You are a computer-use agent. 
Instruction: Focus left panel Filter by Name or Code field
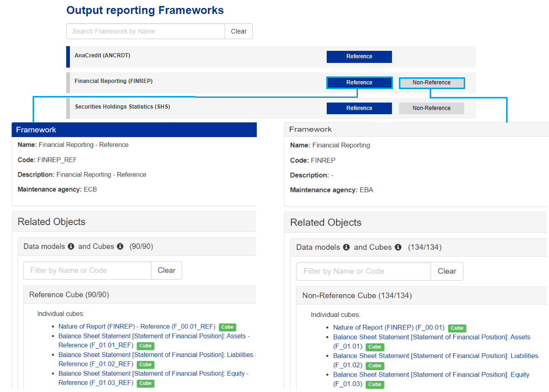click(x=88, y=270)
